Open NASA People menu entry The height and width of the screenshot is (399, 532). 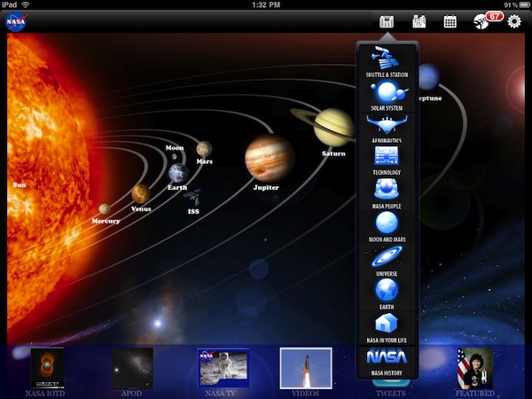click(x=387, y=193)
